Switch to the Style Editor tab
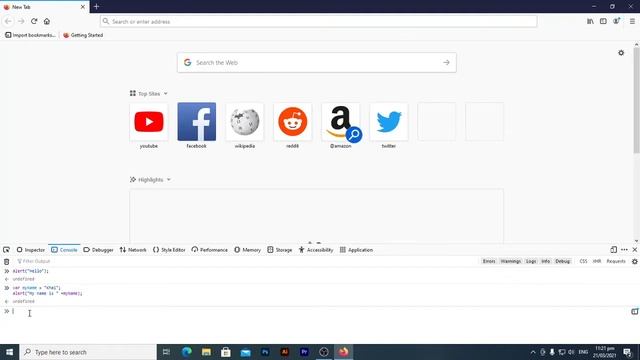The image size is (640, 360). [169, 250]
